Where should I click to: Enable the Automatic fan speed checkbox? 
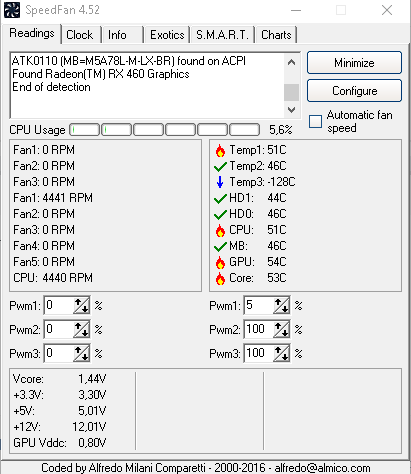315,121
